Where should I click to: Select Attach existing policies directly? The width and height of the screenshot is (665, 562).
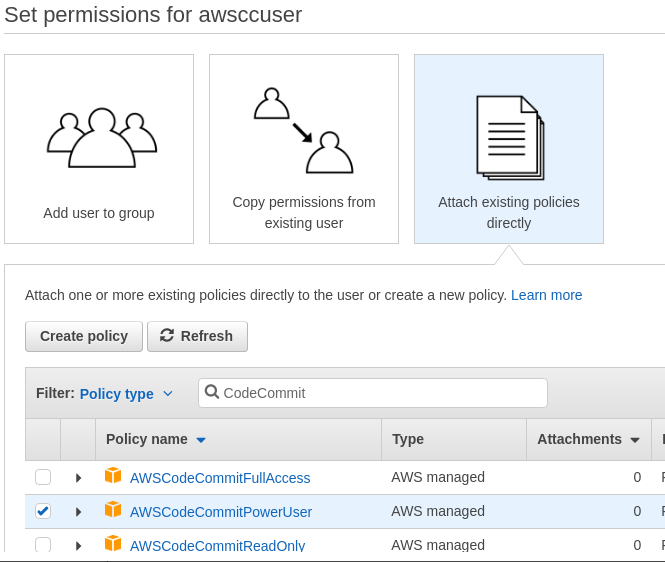point(509,149)
